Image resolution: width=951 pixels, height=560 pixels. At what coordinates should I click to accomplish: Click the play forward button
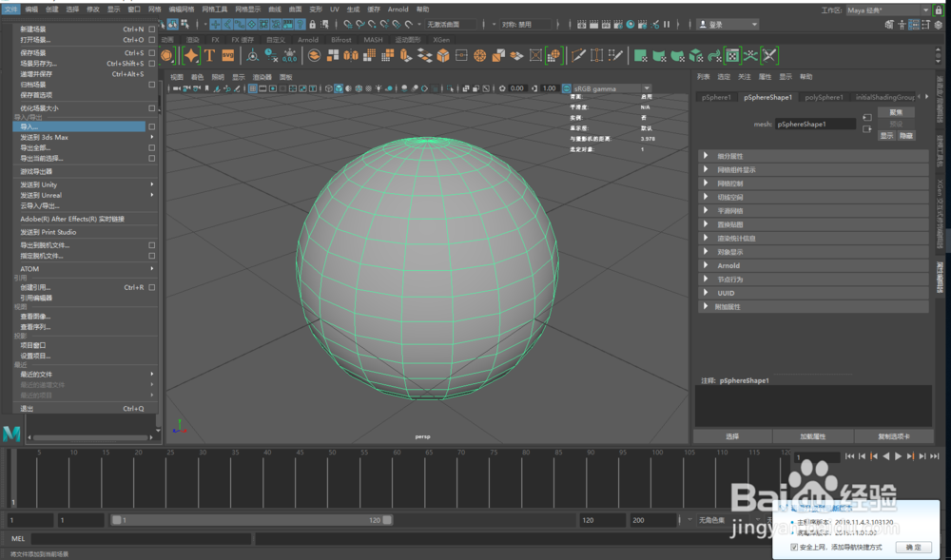tap(899, 456)
